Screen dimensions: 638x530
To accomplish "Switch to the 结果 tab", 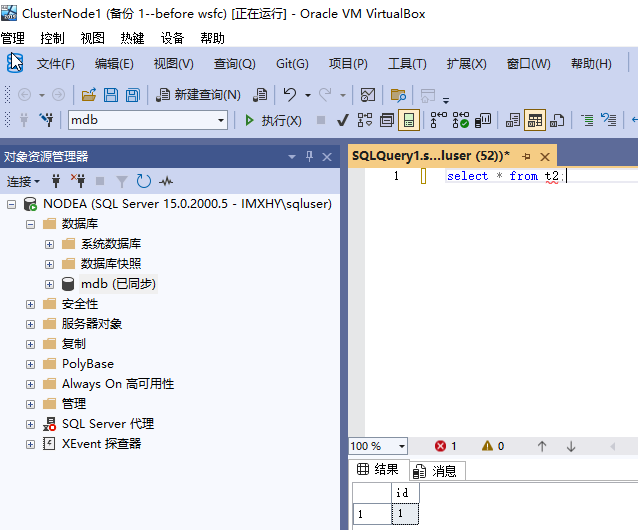I will [x=378, y=469].
